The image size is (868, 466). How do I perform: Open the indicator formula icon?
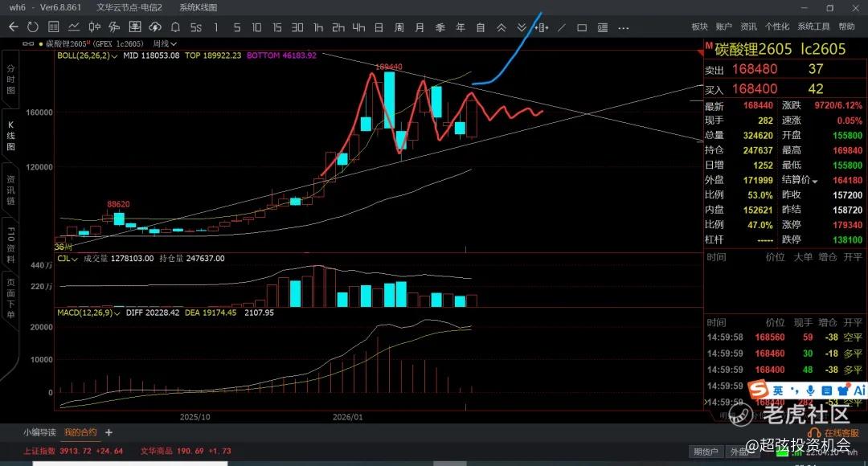[x=114, y=27]
